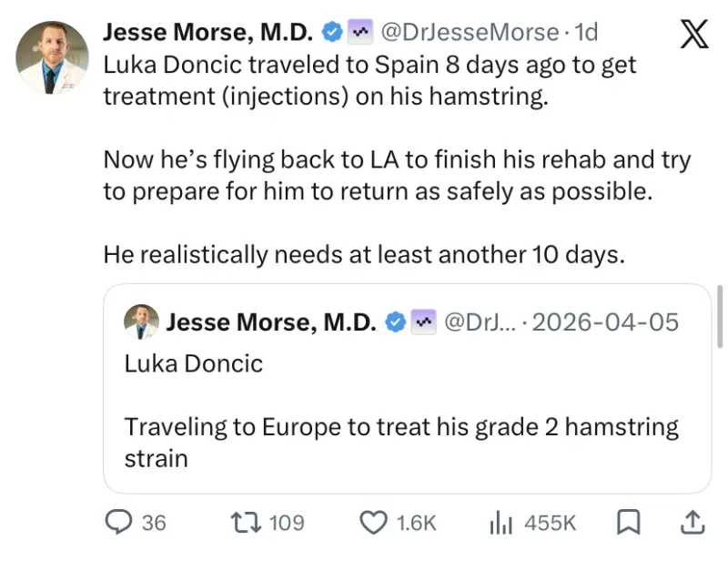The width and height of the screenshot is (728, 561).
Task: Bookmark the tweet with the bookmark icon
Action: 628,523
